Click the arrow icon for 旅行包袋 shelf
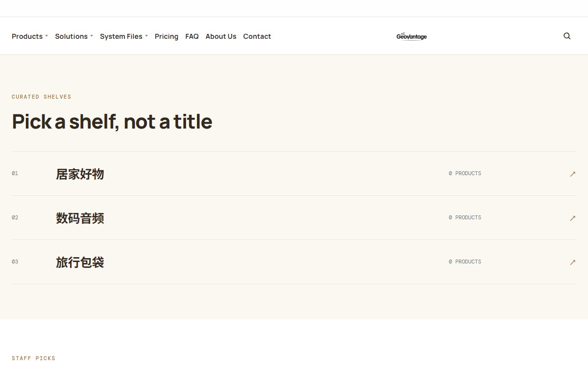 pos(572,262)
